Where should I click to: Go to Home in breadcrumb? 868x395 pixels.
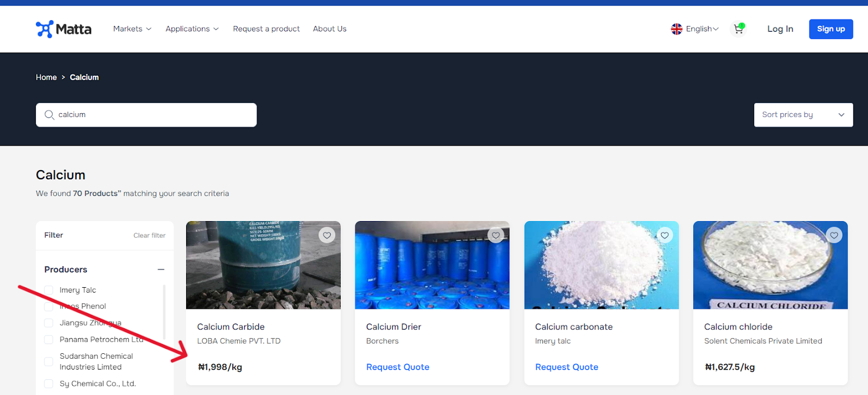pyautogui.click(x=46, y=77)
